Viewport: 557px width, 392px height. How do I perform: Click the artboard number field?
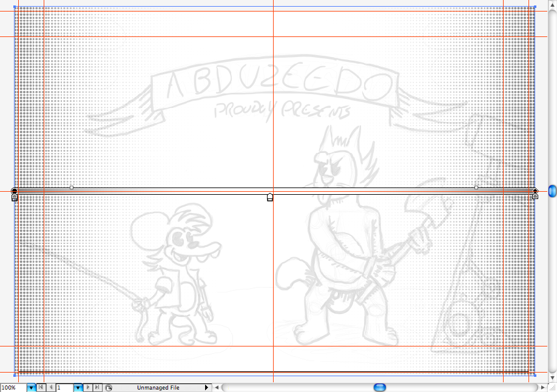coord(65,388)
